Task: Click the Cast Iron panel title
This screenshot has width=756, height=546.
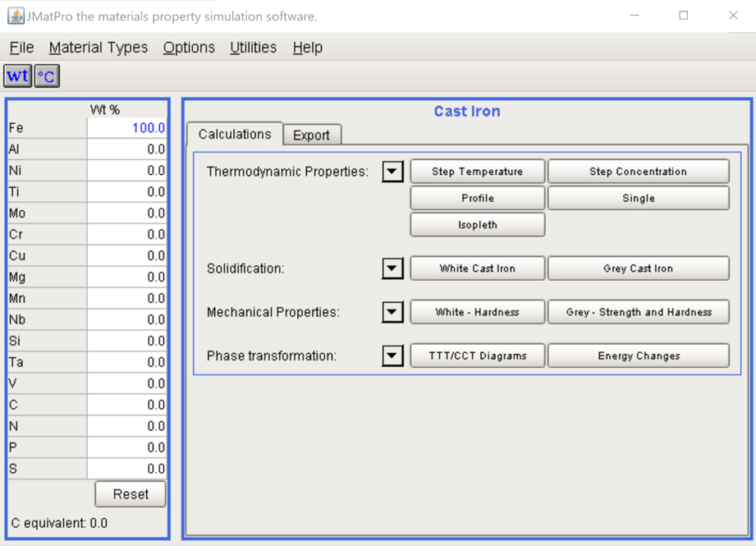Action: [467, 112]
